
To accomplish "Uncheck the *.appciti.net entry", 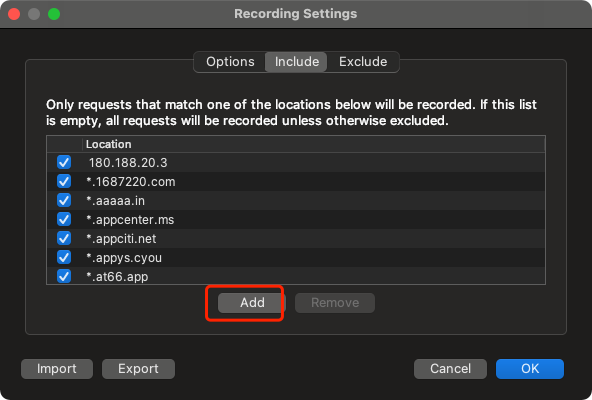I will 64,238.
